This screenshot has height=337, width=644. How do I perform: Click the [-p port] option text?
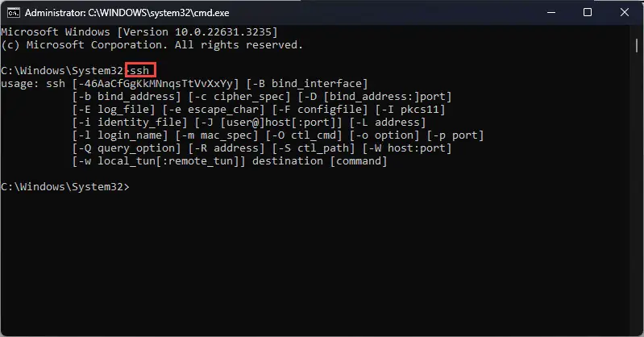coord(455,135)
